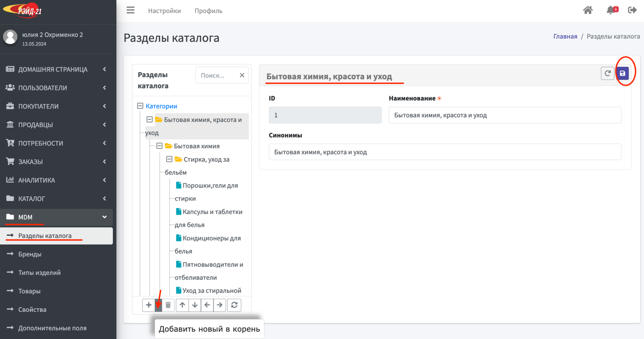Screen dimensions: 644x339
Task: Expand the Домашняя страница menu chevron
Action: click(104, 69)
